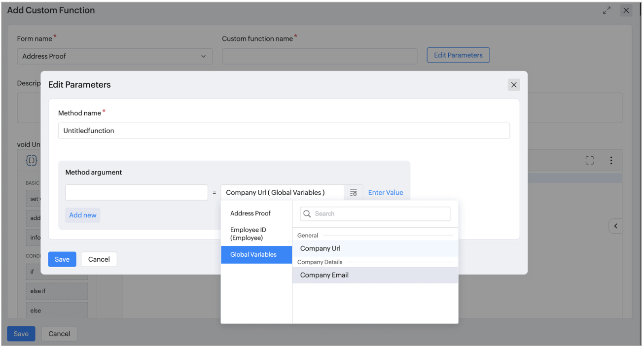Open the three-dot more options menu
The image size is (644, 348).
611,160
